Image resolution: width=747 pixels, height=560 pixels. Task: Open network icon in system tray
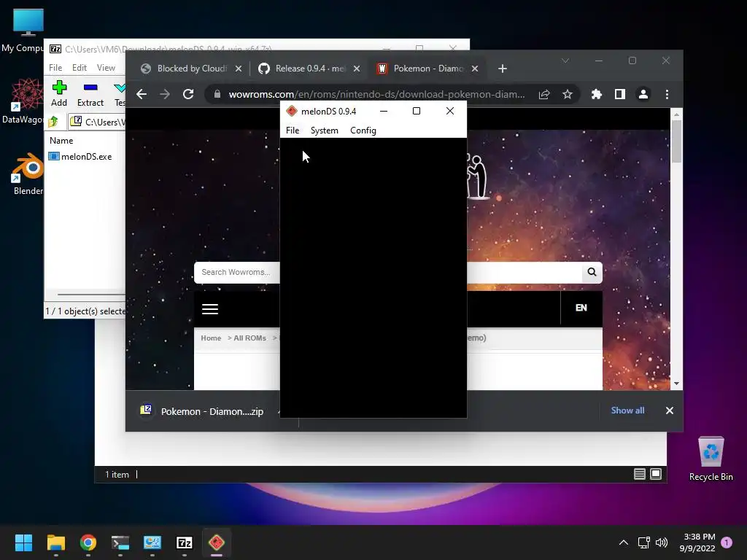(x=643, y=542)
